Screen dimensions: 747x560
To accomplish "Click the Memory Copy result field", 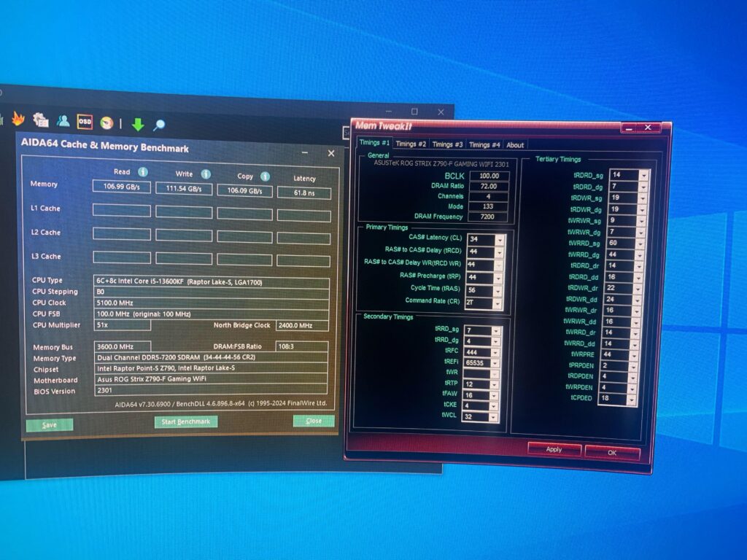I will point(245,191).
